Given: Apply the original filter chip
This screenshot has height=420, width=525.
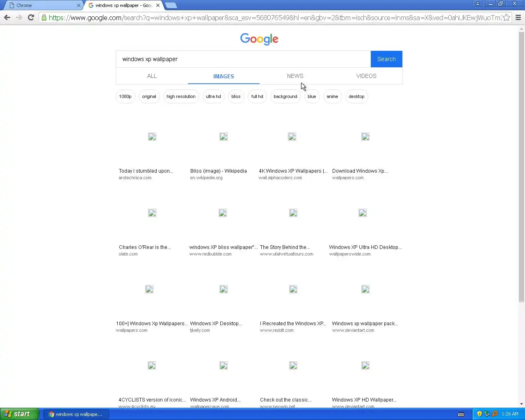Looking at the screenshot, I should tap(149, 96).
